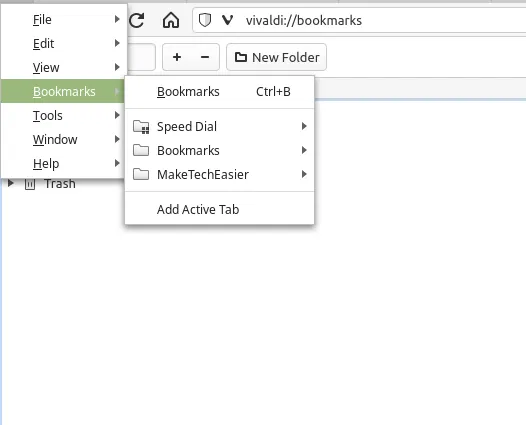Expand the Help menu arrow

117,163
